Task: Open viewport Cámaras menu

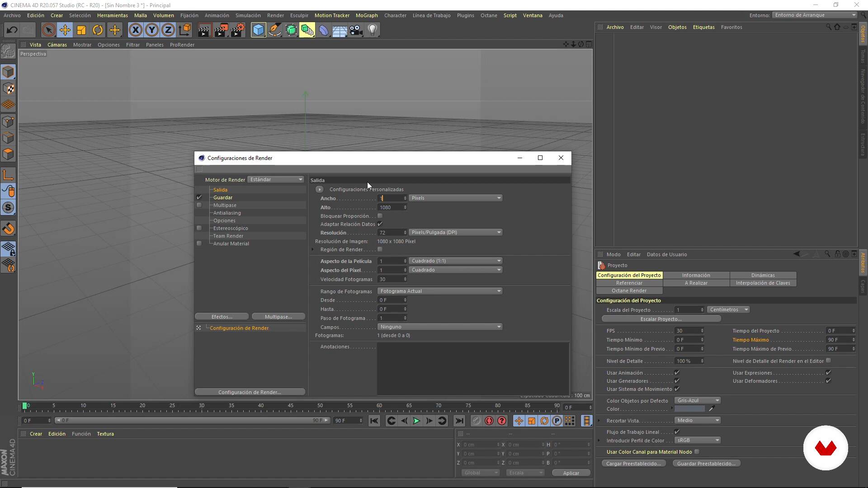Action: (x=57, y=45)
